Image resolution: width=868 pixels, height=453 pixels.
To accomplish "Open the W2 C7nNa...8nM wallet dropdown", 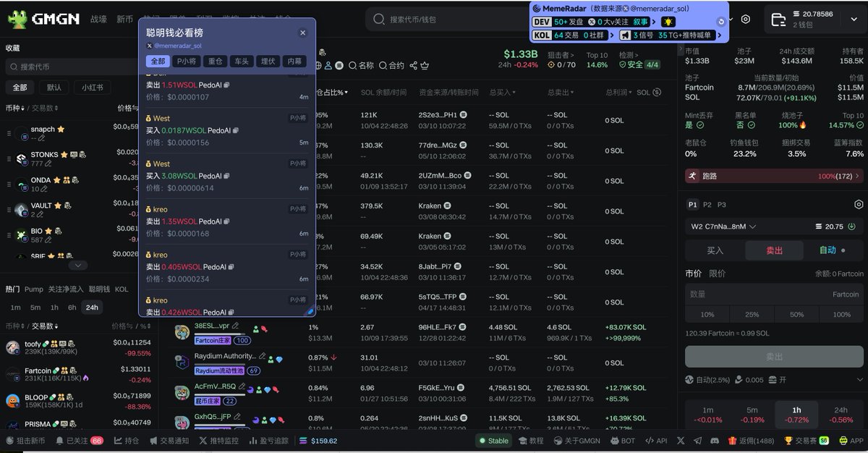I will coord(724,226).
